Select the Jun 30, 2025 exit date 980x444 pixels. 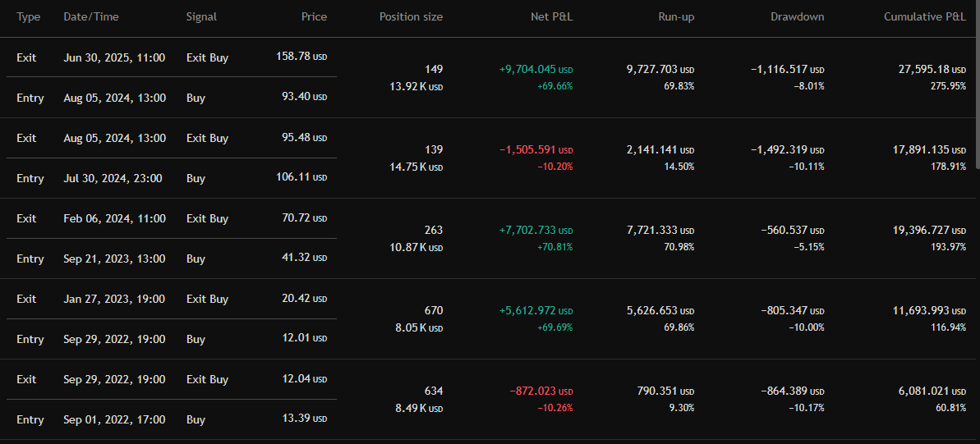click(x=114, y=57)
